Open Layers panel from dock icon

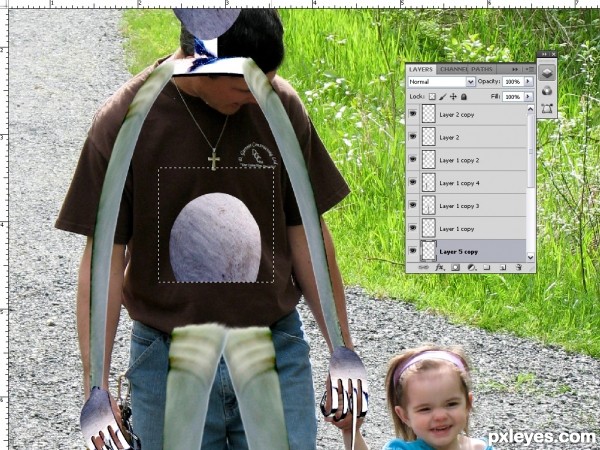pyautogui.click(x=547, y=72)
